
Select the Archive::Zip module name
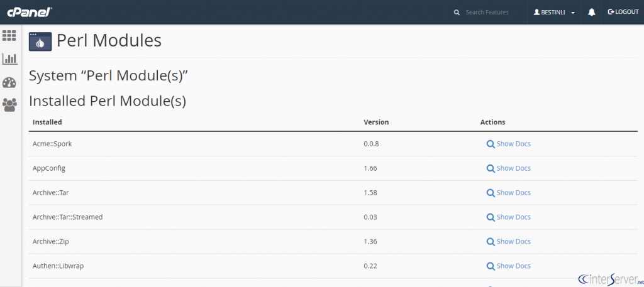point(50,242)
